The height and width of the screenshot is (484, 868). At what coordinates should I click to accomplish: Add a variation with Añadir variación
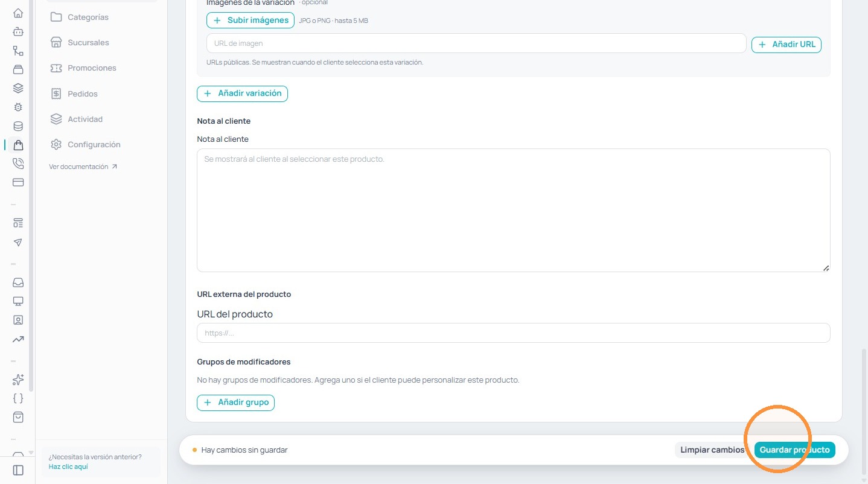click(x=242, y=94)
